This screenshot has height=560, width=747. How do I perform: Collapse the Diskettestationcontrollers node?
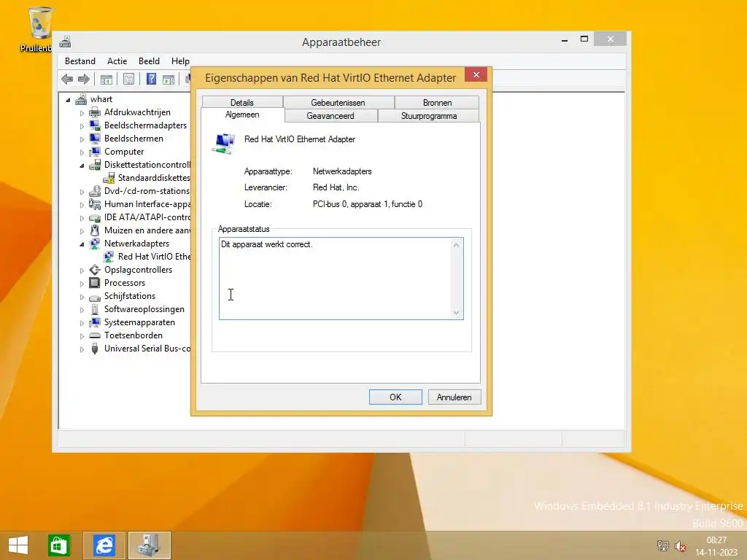point(82,166)
